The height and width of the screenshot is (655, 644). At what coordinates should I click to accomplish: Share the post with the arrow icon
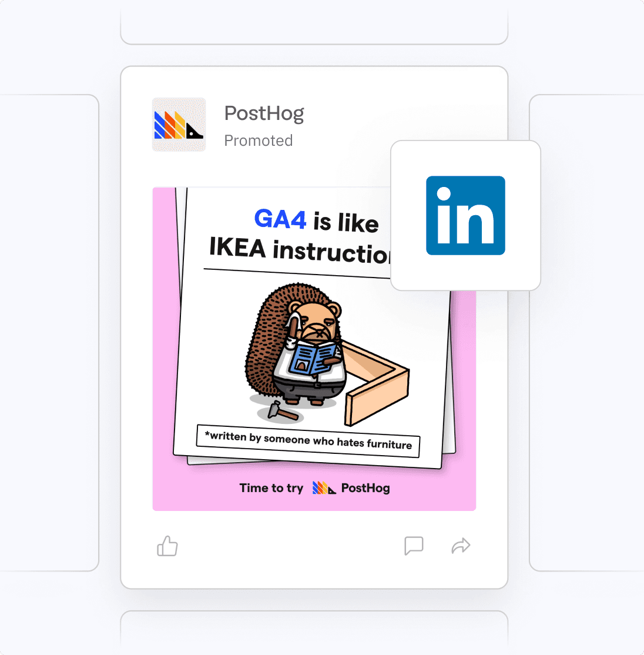tap(461, 546)
